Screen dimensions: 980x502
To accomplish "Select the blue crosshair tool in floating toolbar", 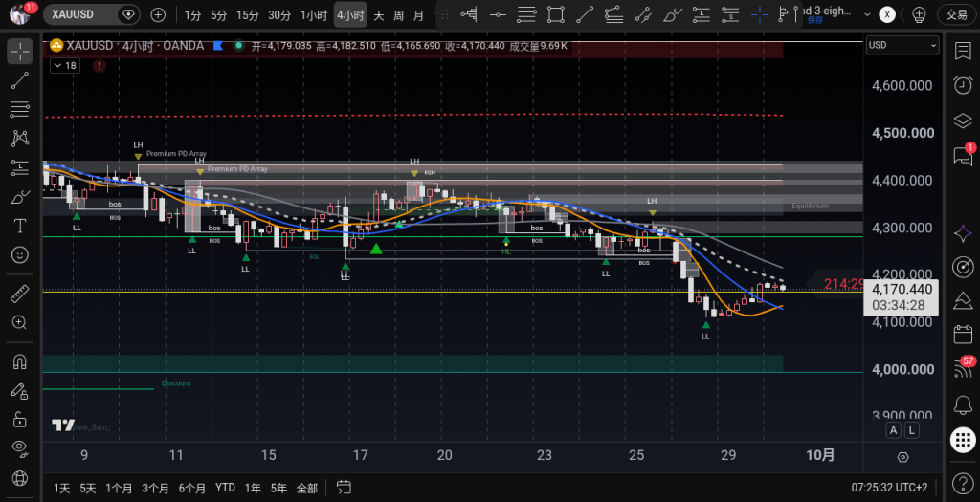I will coord(759,14).
